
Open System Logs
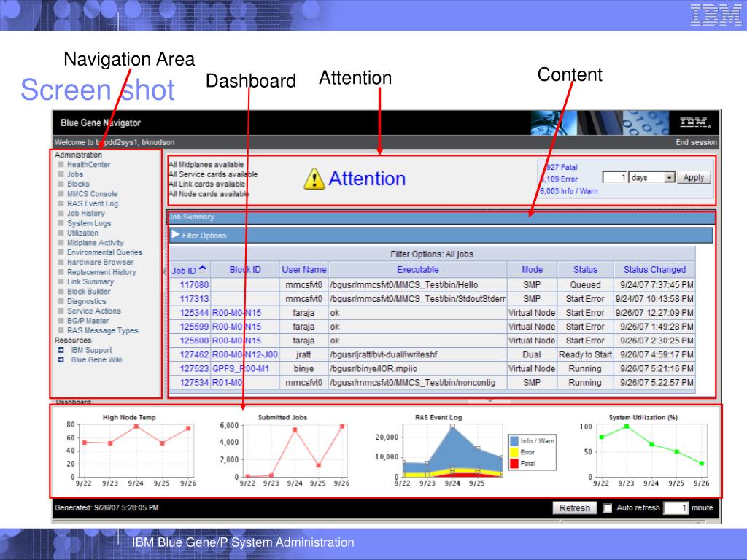[x=88, y=223]
